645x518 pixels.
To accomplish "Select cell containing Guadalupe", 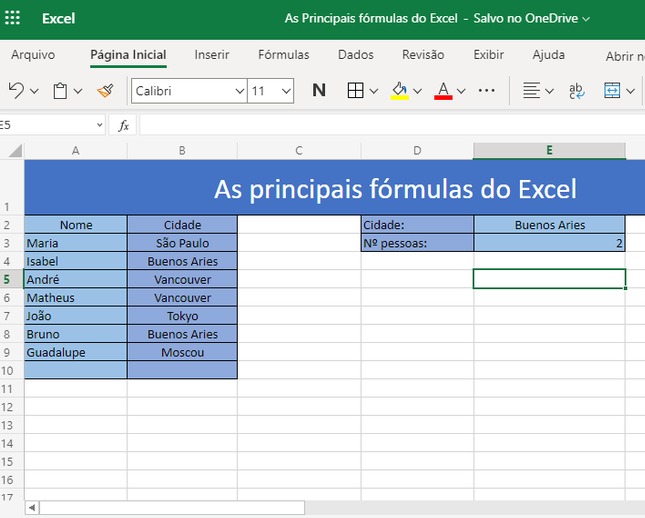I will pos(76,352).
